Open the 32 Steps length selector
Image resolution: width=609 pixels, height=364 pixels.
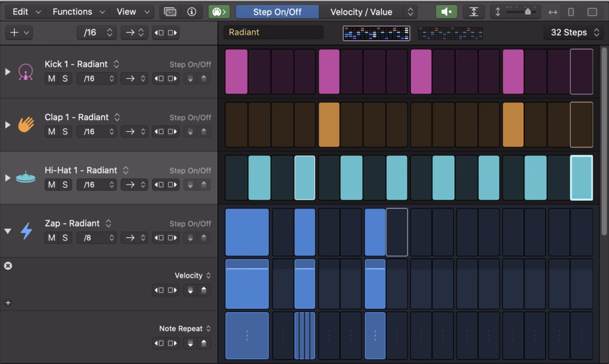574,32
